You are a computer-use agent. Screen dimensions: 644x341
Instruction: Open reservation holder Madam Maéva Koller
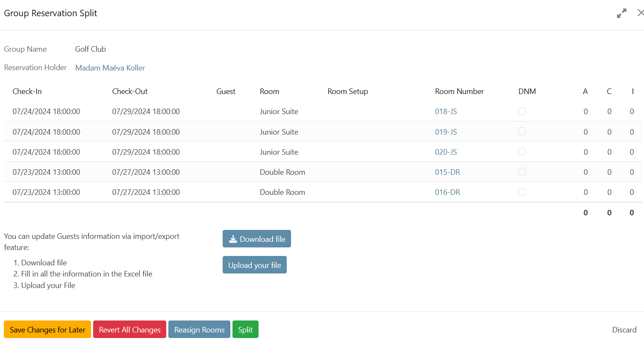point(110,68)
